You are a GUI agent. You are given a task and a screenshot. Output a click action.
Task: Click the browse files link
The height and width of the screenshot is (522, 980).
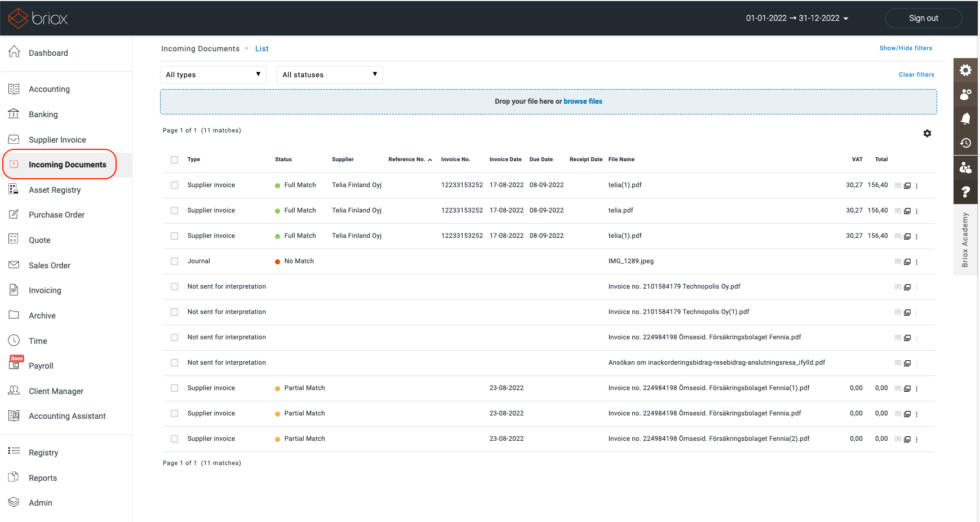[583, 101]
